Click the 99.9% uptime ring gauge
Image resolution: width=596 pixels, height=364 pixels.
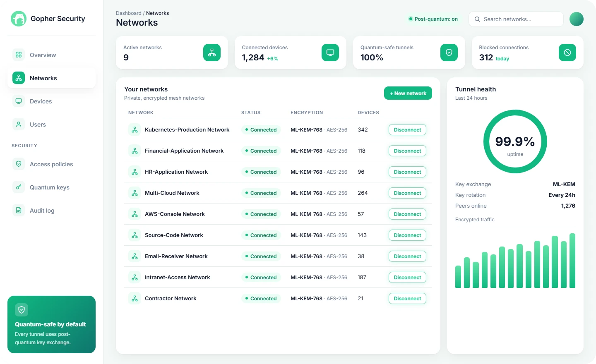(515, 141)
